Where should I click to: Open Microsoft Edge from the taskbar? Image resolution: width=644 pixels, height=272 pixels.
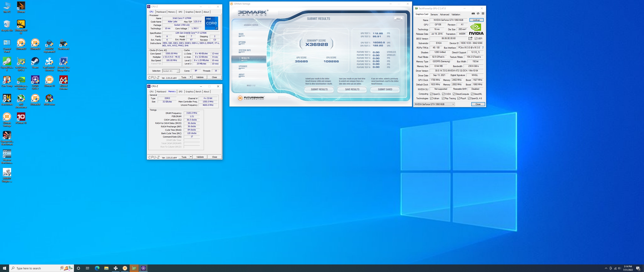(97, 268)
